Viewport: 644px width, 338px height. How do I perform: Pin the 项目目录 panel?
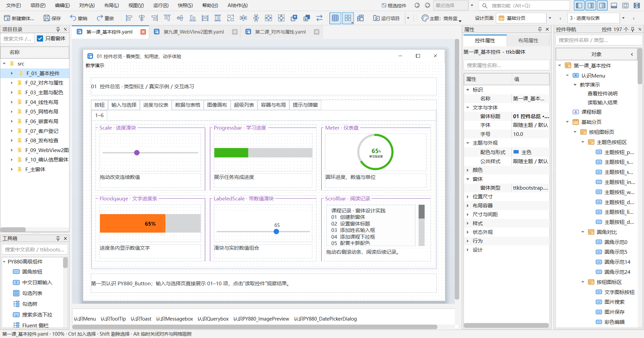(58, 29)
